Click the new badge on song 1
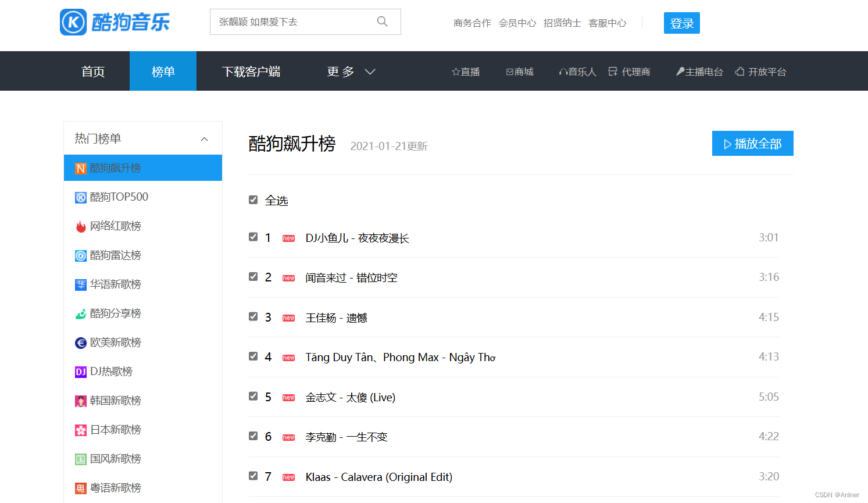Screen dimensions: 868x503 [288, 238]
